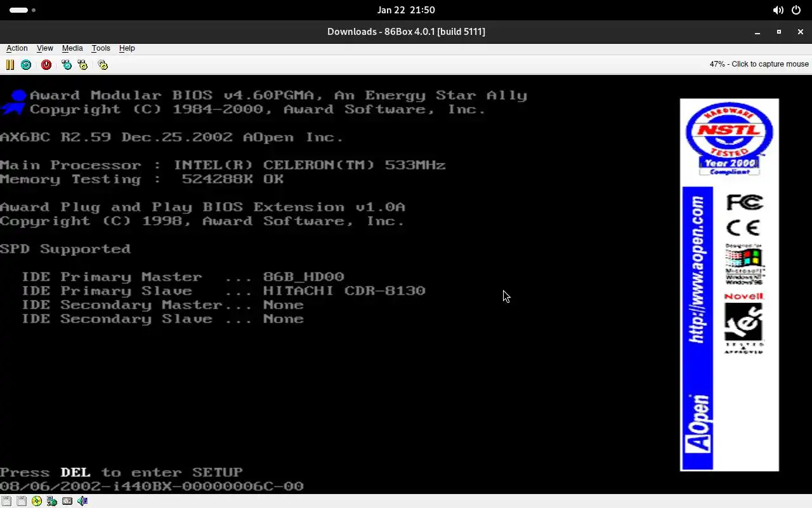Image resolution: width=812 pixels, height=508 pixels.
Task: Open the Help menu
Action: coord(127,48)
